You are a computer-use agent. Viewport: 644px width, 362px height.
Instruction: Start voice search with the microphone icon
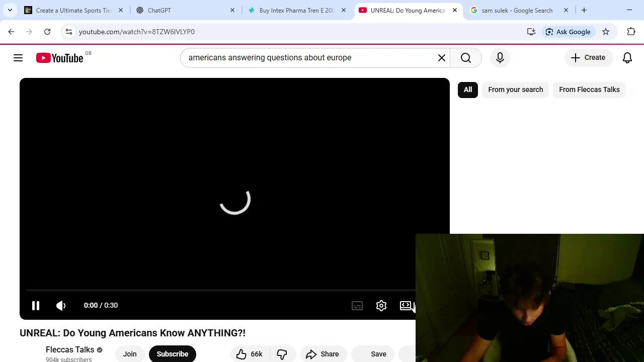[500, 58]
